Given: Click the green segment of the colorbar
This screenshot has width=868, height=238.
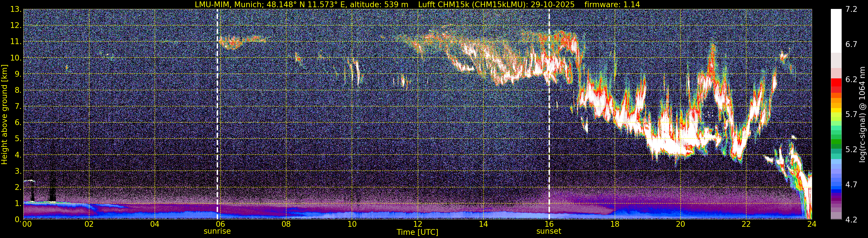Looking at the screenshot, I should [836, 141].
